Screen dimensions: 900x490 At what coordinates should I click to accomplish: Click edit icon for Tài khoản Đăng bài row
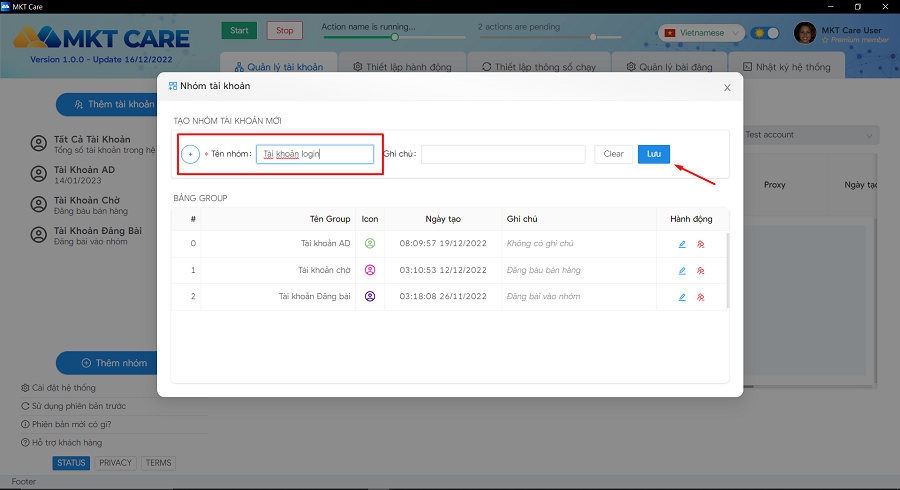pos(682,297)
